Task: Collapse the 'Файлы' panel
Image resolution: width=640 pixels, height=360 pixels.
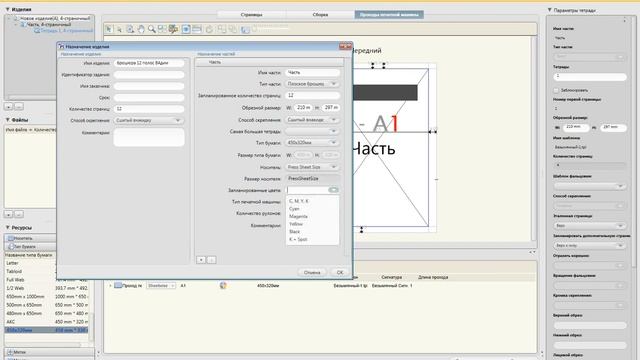Action: (7, 120)
